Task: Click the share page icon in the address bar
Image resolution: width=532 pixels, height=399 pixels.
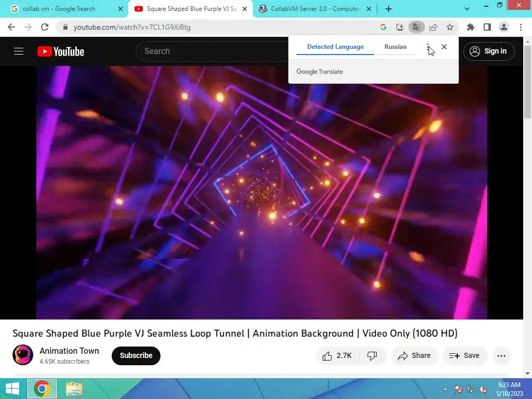Action: click(433, 27)
